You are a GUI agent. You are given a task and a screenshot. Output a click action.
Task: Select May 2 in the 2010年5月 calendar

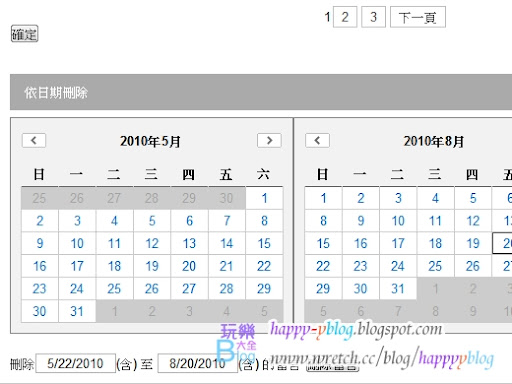tap(40, 221)
